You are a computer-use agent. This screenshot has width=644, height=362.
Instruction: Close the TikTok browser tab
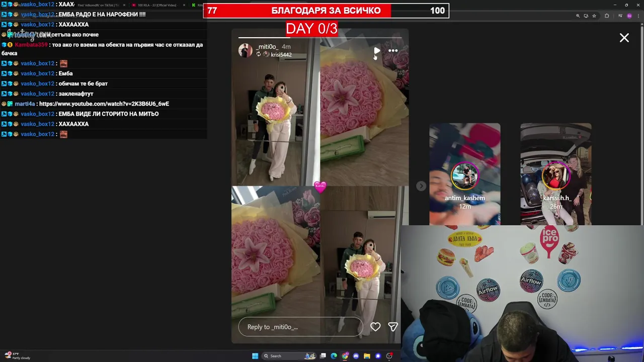click(x=125, y=5)
